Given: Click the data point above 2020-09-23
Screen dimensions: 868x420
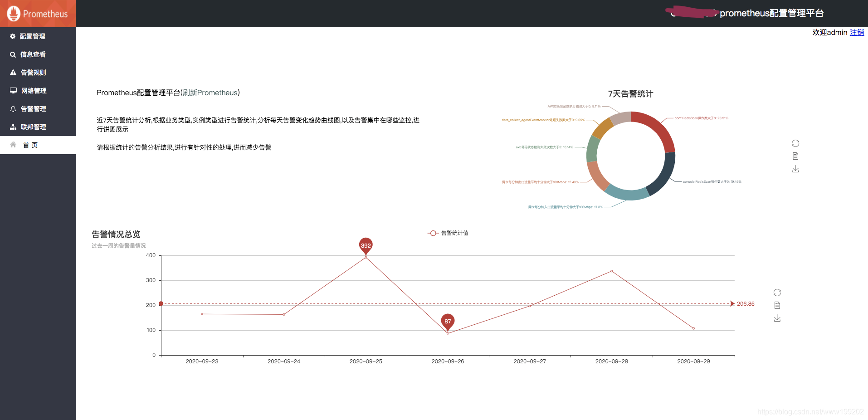Looking at the screenshot, I should point(202,314).
